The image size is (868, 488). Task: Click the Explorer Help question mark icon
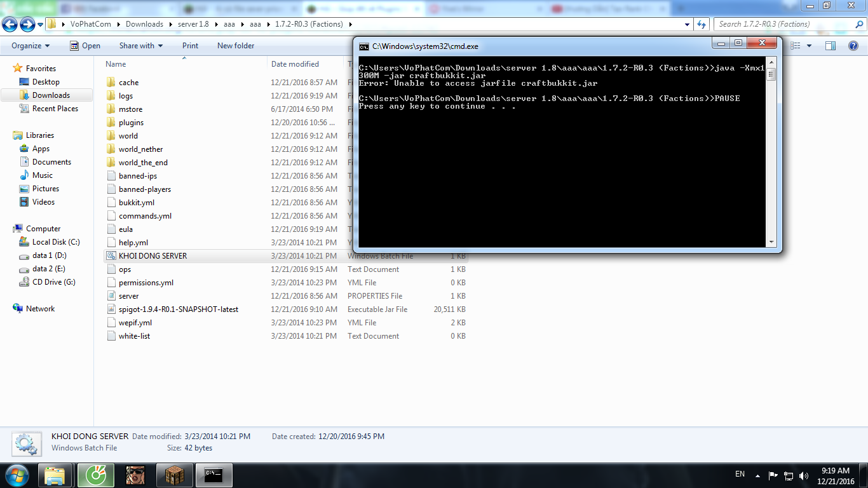853,46
